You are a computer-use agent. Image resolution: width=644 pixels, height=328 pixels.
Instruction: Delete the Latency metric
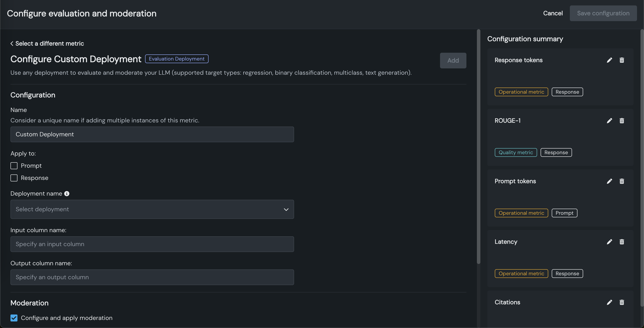click(622, 242)
